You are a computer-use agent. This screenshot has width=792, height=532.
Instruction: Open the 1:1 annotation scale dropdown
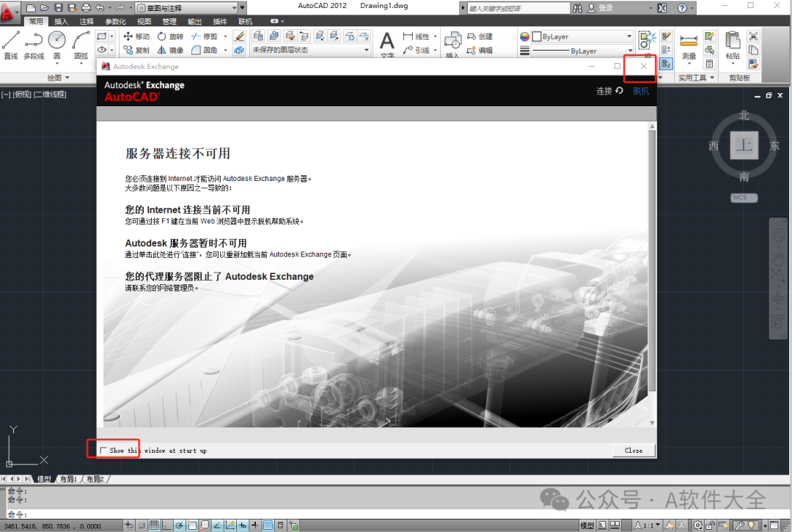click(x=648, y=525)
